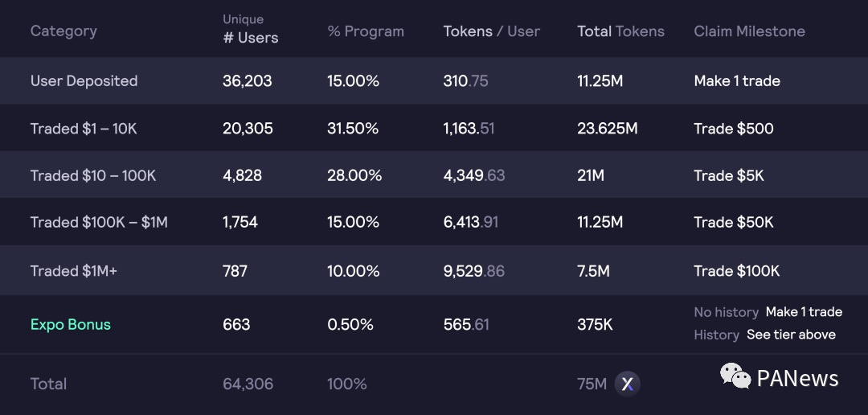Click the dYdX token icon beside 75M
Screen dimensions: 868x415
coord(627,384)
